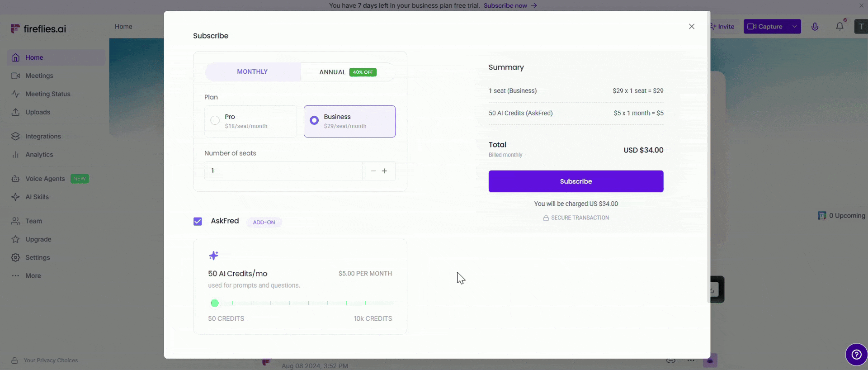The height and width of the screenshot is (370, 868).
Task: Click the Voice Agents sidebar icon
Action: click(16, 179)
